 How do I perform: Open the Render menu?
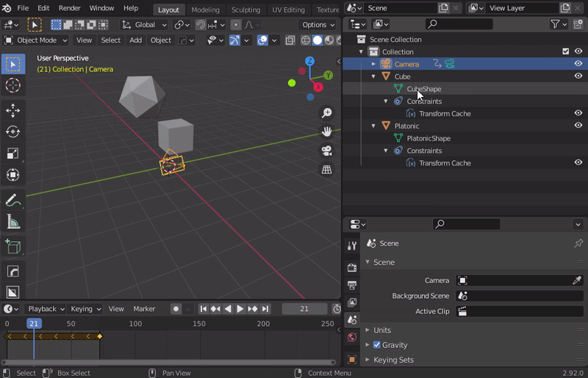tap(69, 8)
